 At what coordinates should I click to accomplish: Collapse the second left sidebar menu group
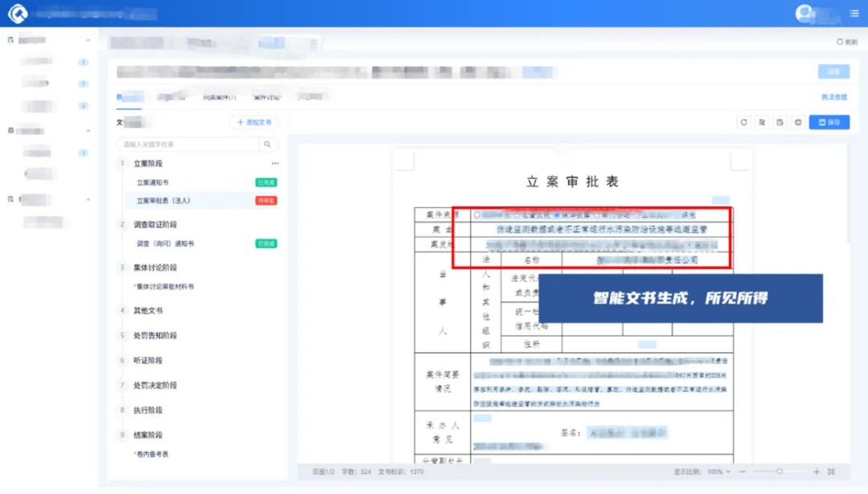(88, 131)
